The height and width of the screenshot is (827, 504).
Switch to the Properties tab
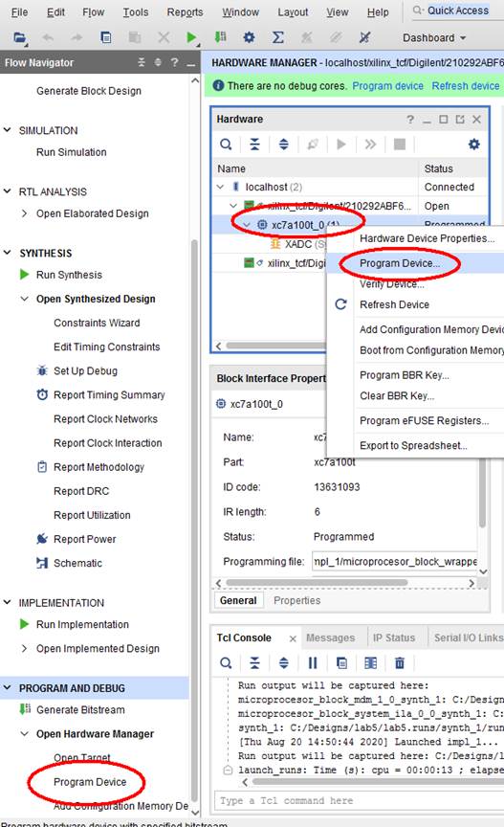296,600
